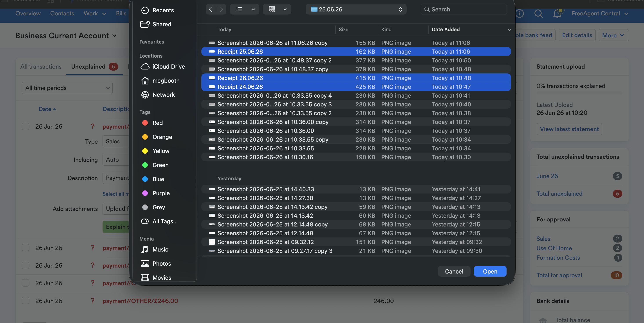Open June 26 unexplained link
Image resolution: width=644 pixels, height=323 pixels.
click(x=547, y=176)
